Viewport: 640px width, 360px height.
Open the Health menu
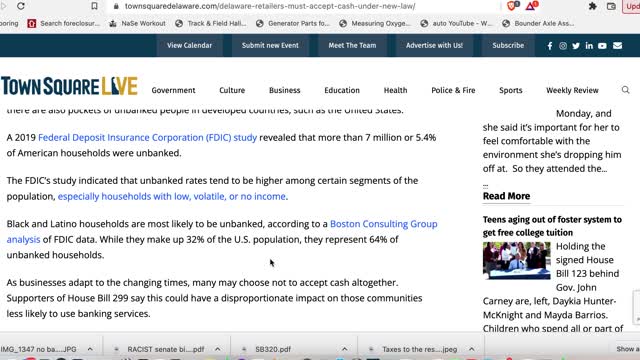tap(396, 90)
